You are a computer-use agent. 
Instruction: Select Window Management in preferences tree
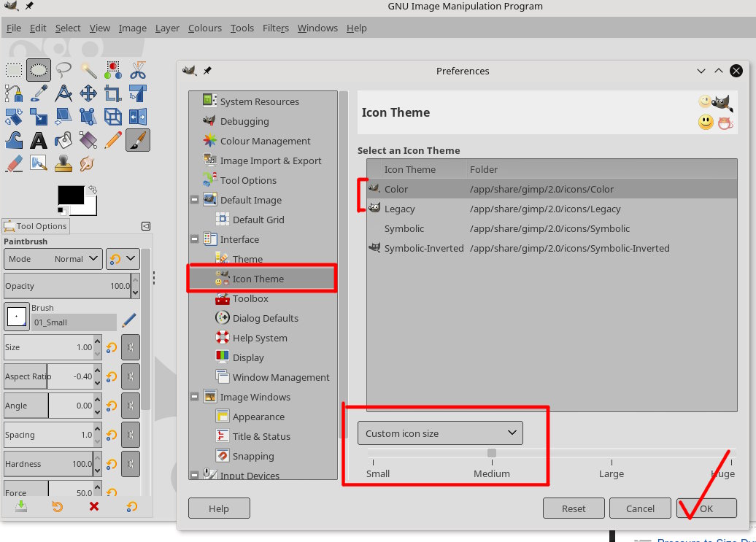(281, 377)
